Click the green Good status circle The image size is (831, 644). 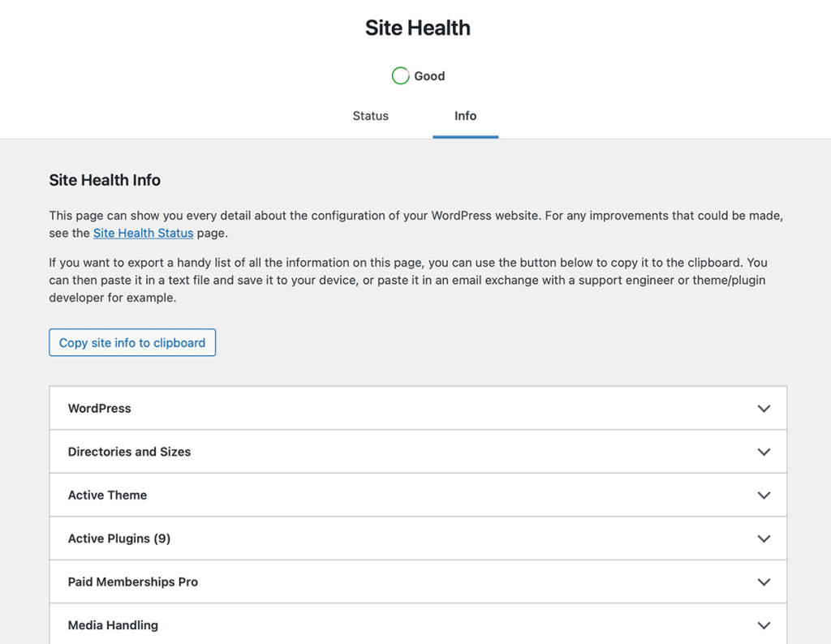[x=400, y=75]
